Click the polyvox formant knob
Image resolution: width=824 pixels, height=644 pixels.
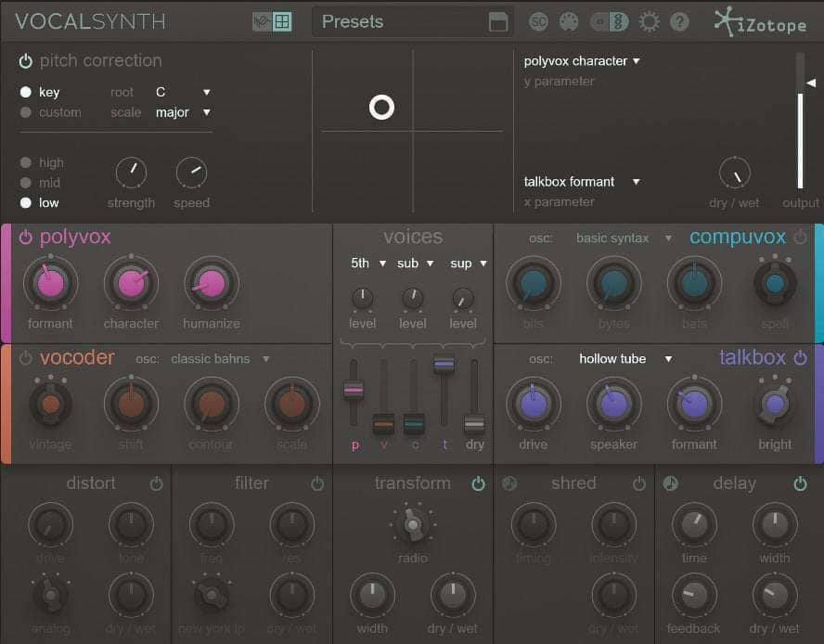[50, 283]
